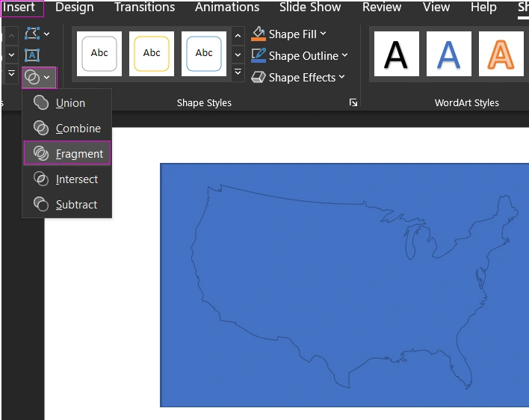Screen dimensions: 529x420
Task: Show the next row of shape styles
Action: click(238, 55)
